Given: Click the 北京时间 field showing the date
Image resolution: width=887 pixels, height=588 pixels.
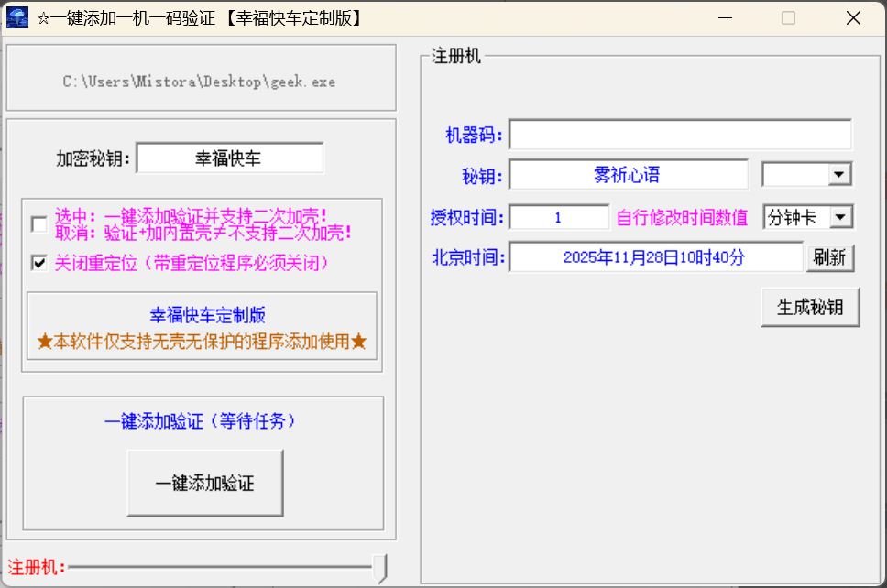Looking at the screenshot, I should click(656, 257).
